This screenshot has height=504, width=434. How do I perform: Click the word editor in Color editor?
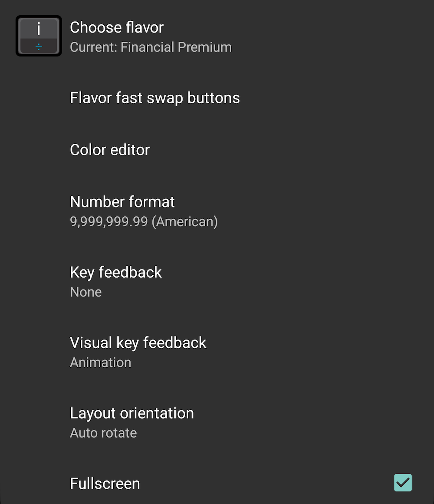coord(131,150)
